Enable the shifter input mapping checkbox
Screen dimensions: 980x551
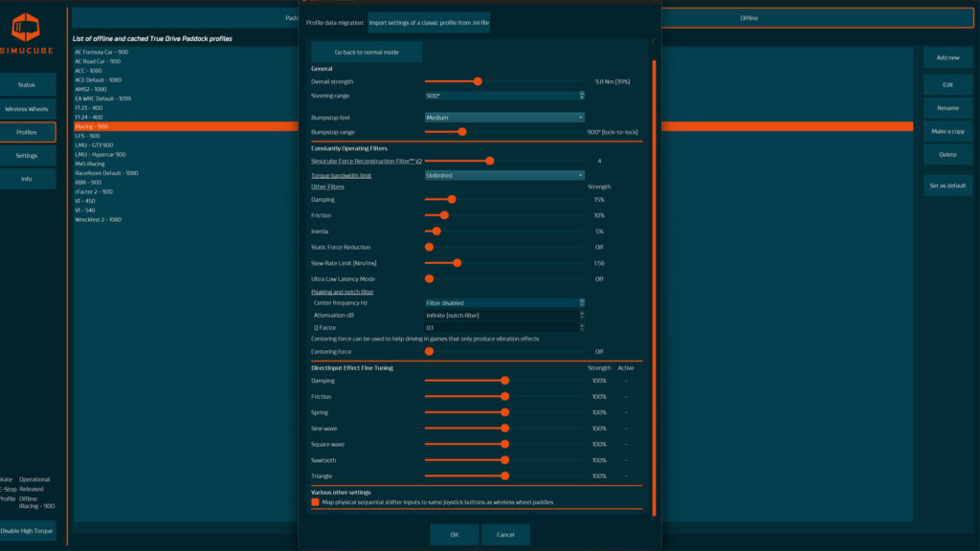(315, 501)
